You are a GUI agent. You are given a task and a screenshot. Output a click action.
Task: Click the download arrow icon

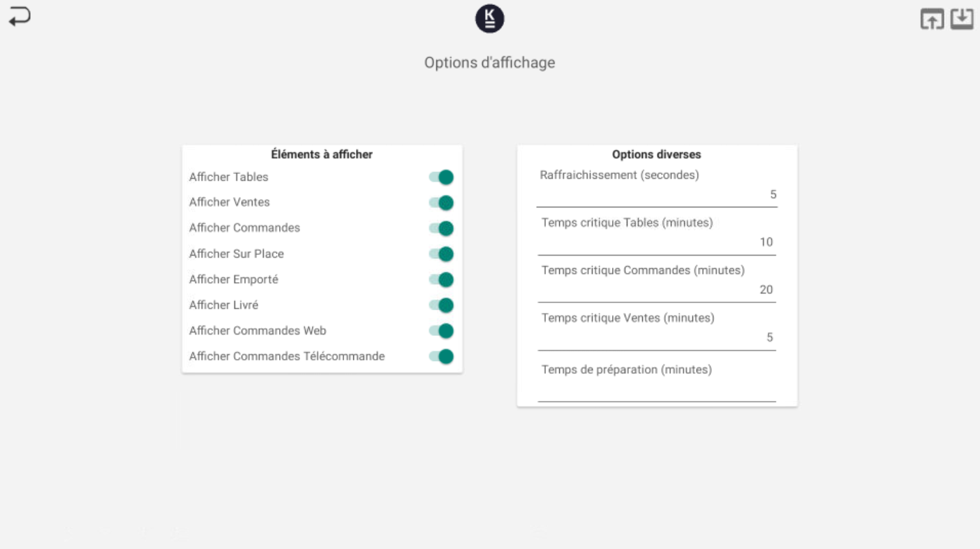(963, 19)
